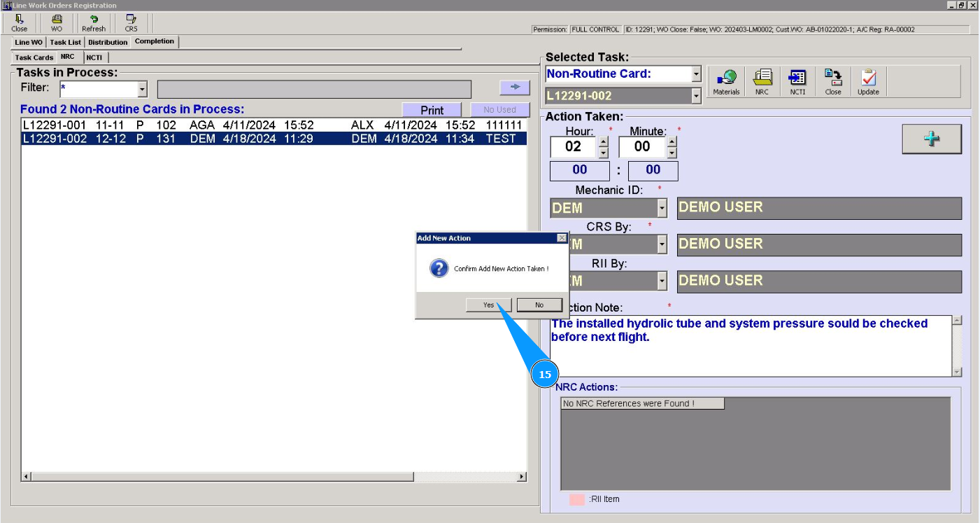This screenshot has height=523, width=980.
Task: Click Action Note scrollbar down arrow
Action: (957, 372)
